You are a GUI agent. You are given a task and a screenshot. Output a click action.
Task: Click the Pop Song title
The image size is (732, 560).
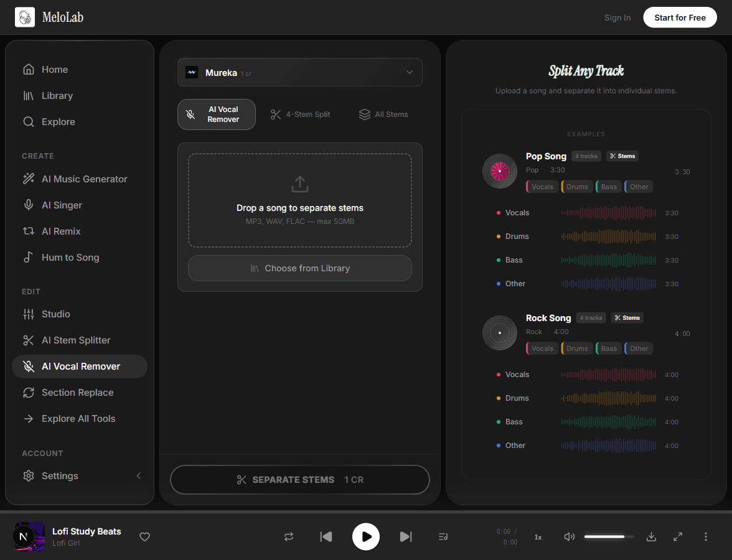(x=546, y=156)
